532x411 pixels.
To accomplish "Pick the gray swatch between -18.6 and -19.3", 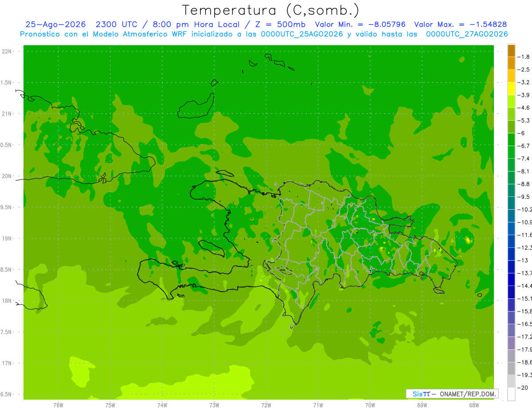I will click(x=511, y=368).
